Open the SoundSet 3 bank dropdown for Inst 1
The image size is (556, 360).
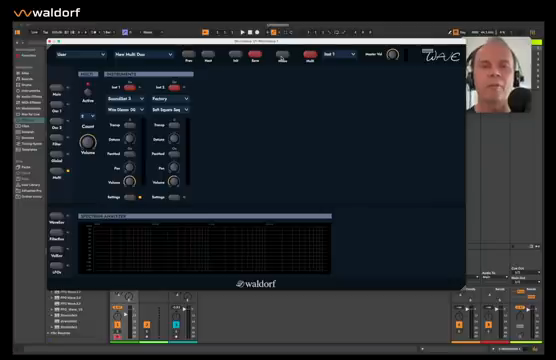(126, 99)
